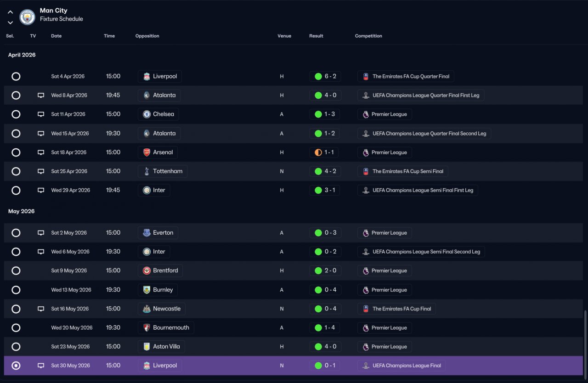The height and width of the screenshot is (383, 588).
Task: Click TV icon for Tottenham match
Action: tap(41, 171)
